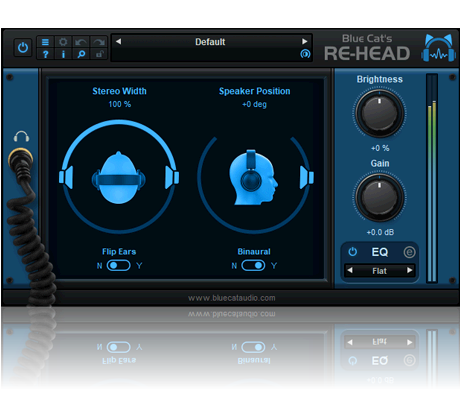Open the EQ editor 'e' button
The height and width of the screenshot is (416, 460).
pyautogui.click(x=409, y=252)
